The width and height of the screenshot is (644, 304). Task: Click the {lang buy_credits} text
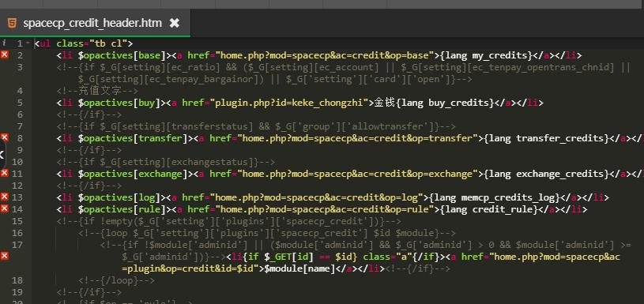click(445, 103)
